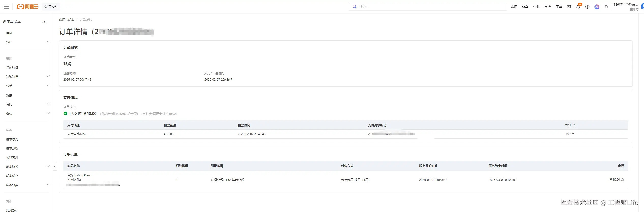Viewport: 644px width, 212px height.
Task: Click the 订阅套餐: Lite 基础套餐 cell
Action: click(227, 180)
